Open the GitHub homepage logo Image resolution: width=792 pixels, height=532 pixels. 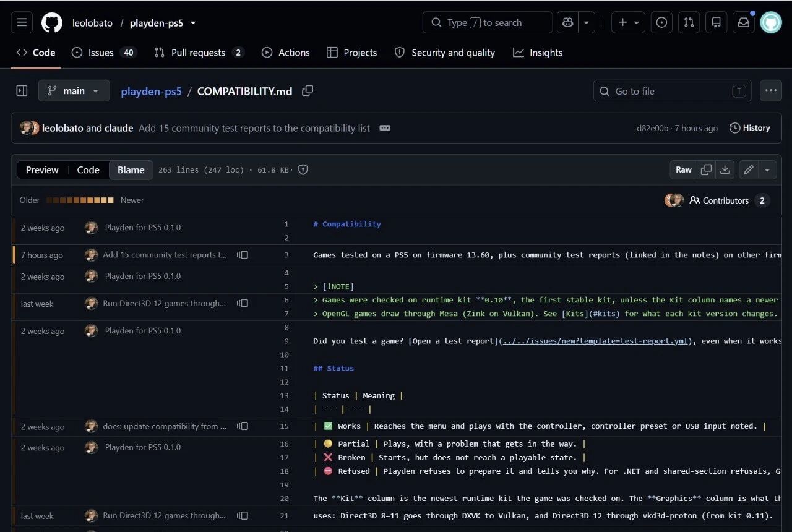tap(52, 23)
